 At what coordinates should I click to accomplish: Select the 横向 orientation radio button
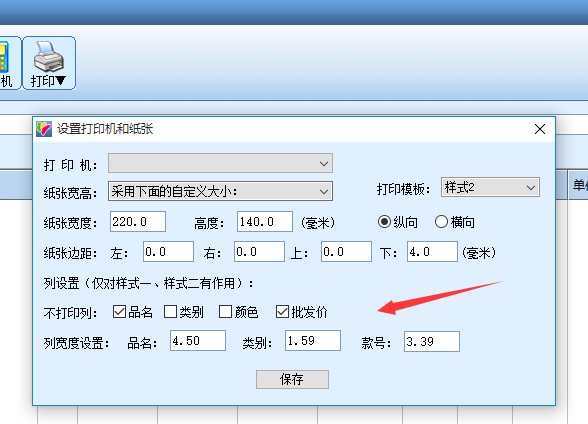tap(441, 222)
